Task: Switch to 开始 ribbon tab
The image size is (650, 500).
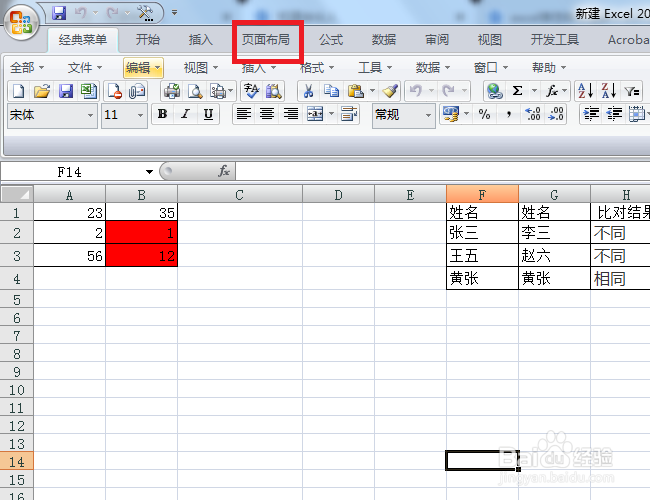Action: (x=148, y=40)
